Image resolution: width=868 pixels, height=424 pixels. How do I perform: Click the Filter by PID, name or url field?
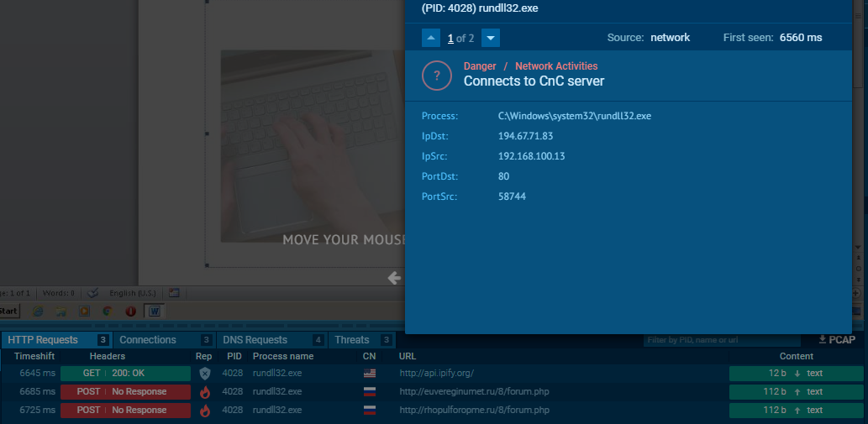[722, 340]
